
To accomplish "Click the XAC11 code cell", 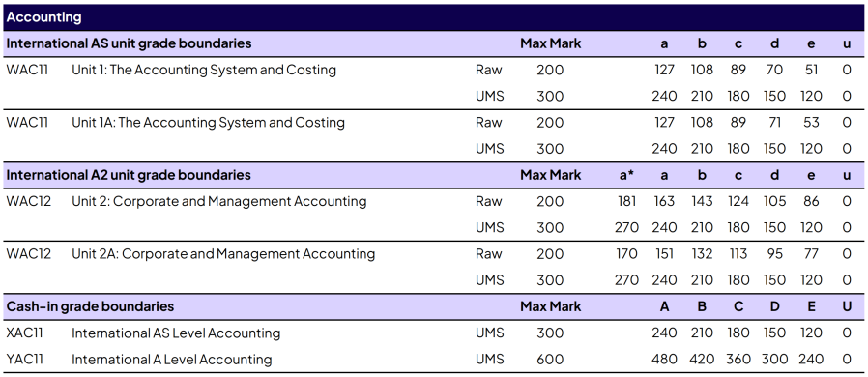I will (x=24, y=333).
